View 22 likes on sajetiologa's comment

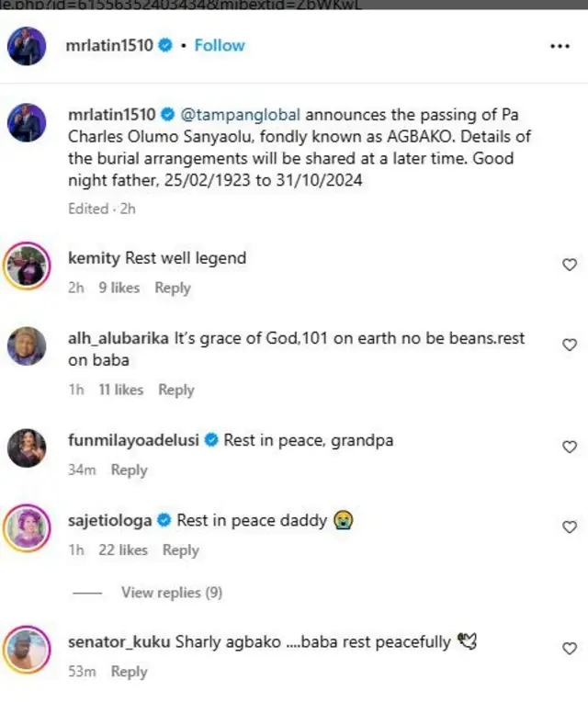click(x=123, y=549)
